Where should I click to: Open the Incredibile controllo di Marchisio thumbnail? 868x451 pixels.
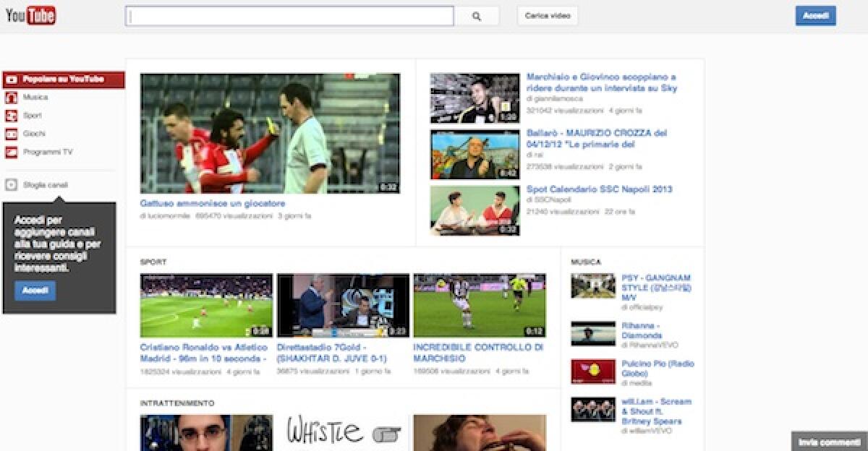click(480, 306)
